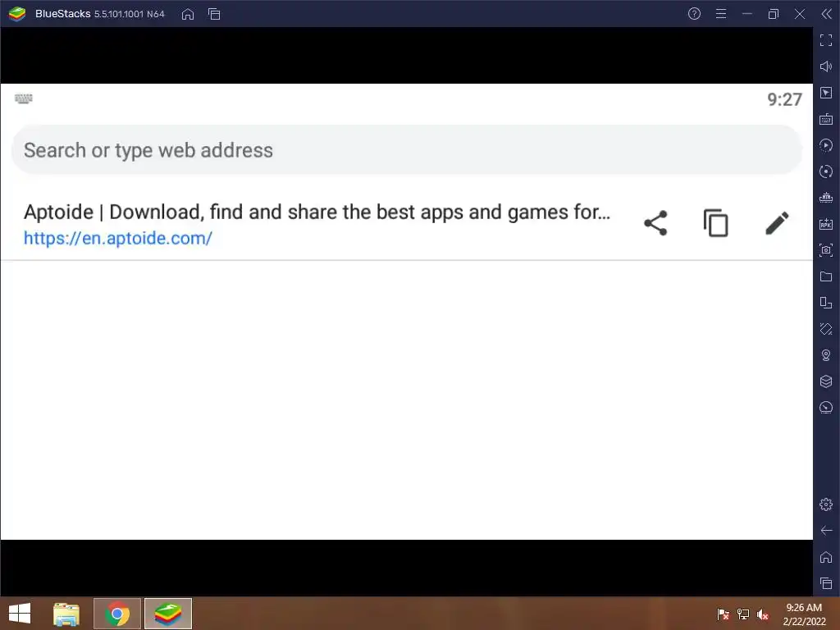Open the macro recorder play icon
840x630 pixels.
pyautogui.click(x=826, y=145)
